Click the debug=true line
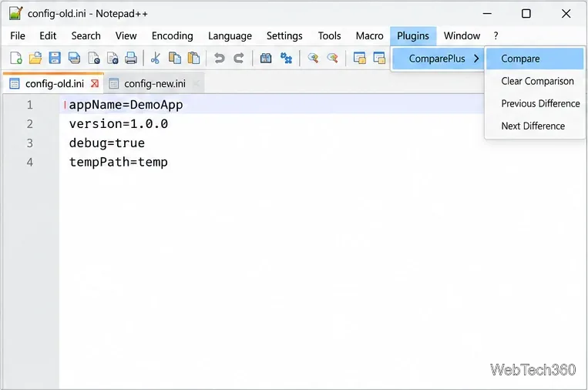This screenshot has height=390, width=588. tap(107, 143)
